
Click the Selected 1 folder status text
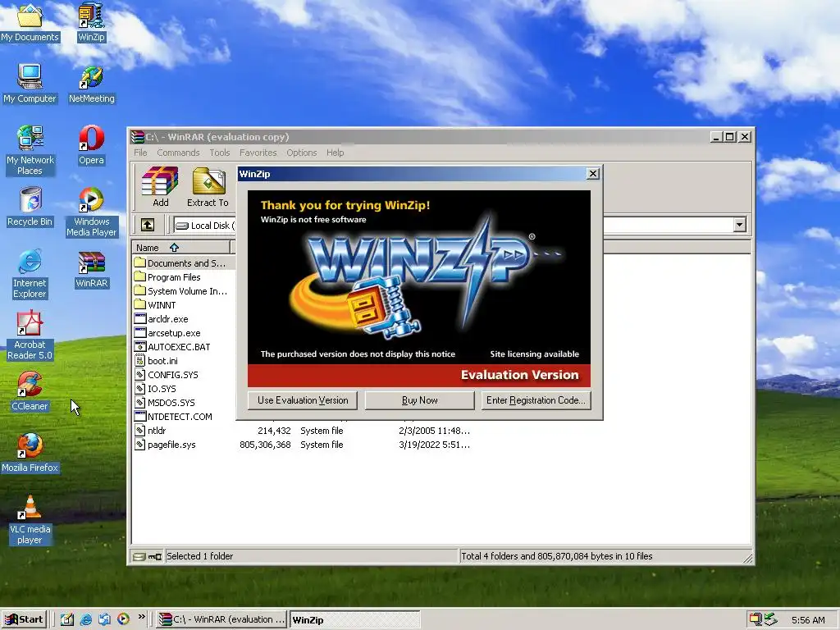click(200, 556)
